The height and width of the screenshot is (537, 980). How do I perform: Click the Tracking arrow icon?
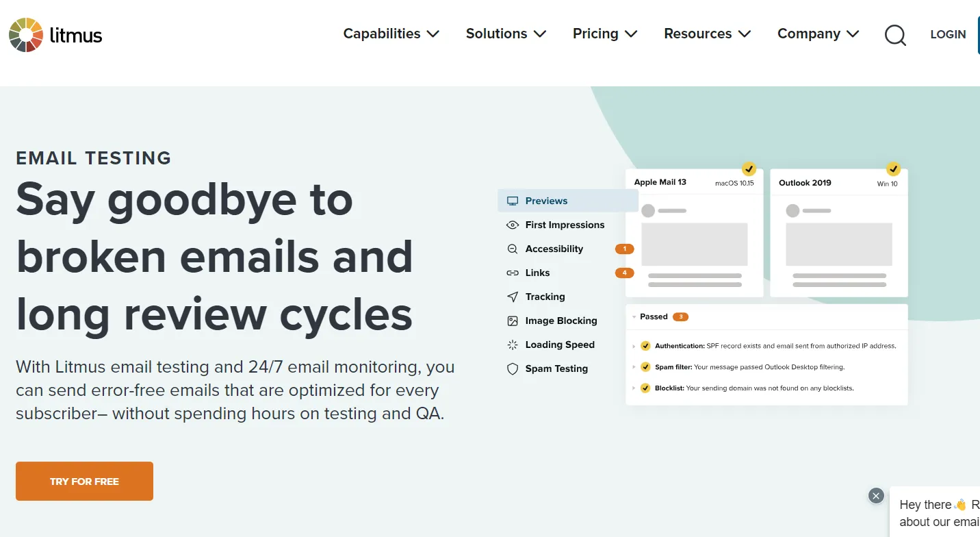[x=513, y=297]
